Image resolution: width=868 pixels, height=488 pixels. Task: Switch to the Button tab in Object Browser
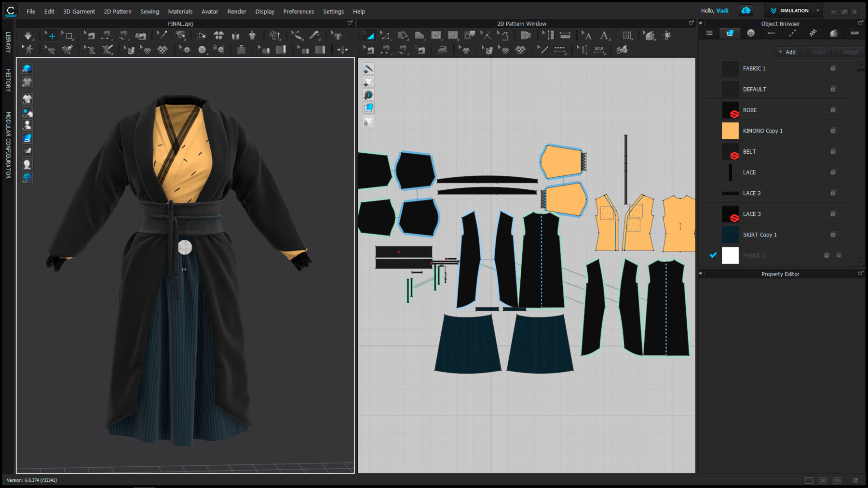coord(750,33)
